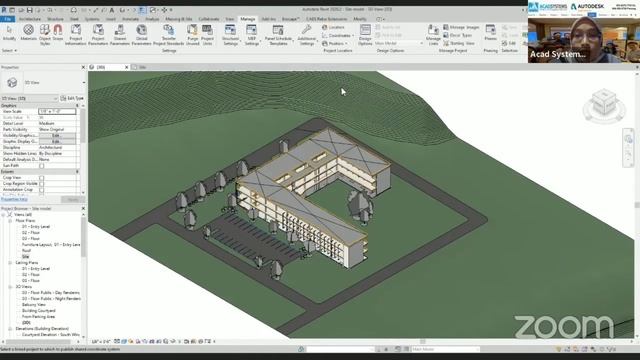Click Starting View
This screenshot has height=360, width=640.
(459, 43)
